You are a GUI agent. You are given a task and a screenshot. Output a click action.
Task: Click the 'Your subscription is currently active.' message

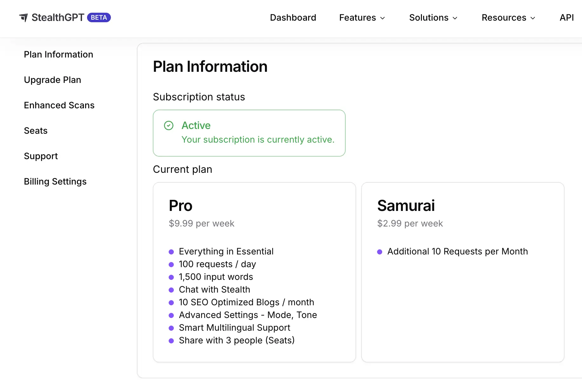point(258,139)
